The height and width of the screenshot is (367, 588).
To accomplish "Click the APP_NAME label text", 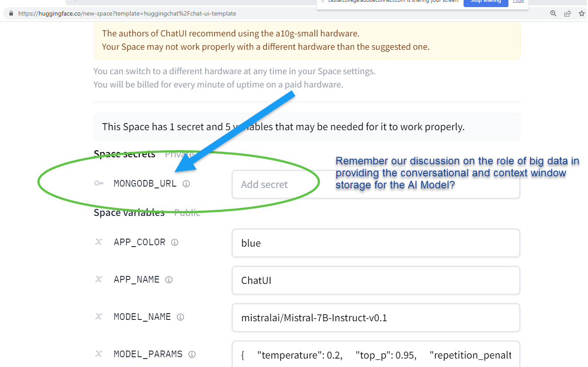I will (x=136, y=279).
